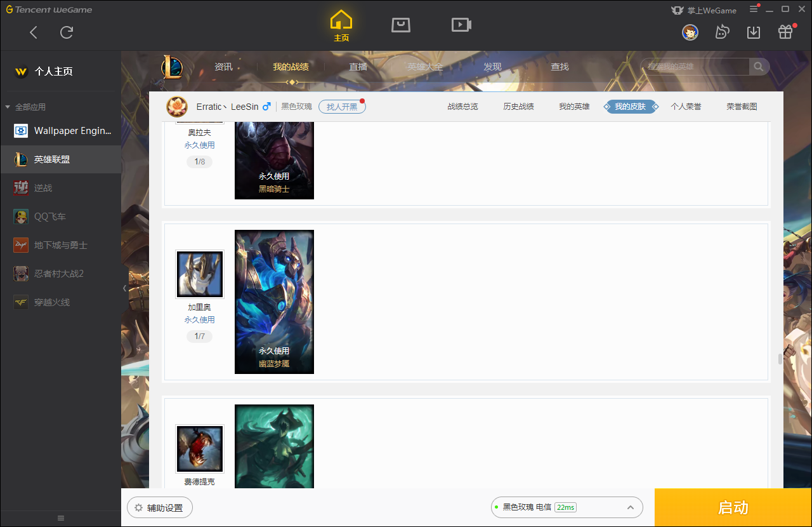Click the sidebar bottom menu lines icon
The height and width of the screenshot is (527, 812).
click(61, 518)
